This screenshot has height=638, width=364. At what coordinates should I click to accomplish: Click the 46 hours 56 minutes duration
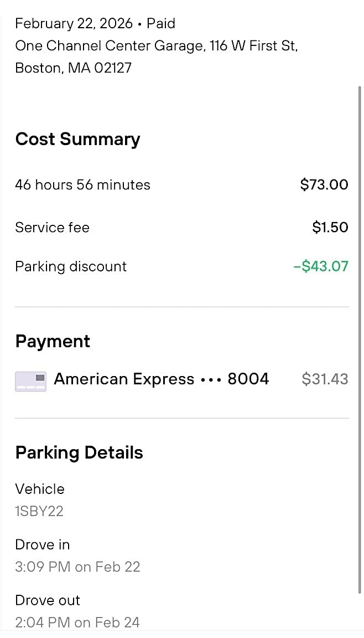point(82,185)
